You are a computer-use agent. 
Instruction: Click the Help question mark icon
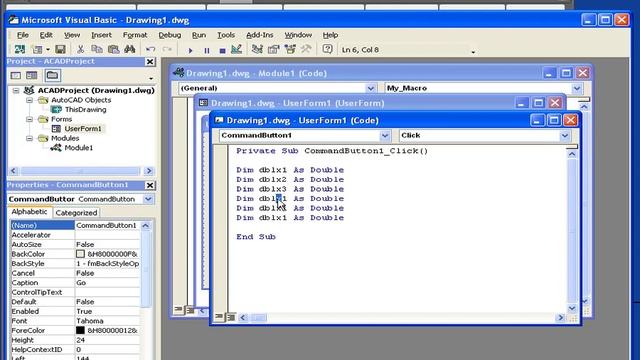pyautogui.click(x=327, y=50)
